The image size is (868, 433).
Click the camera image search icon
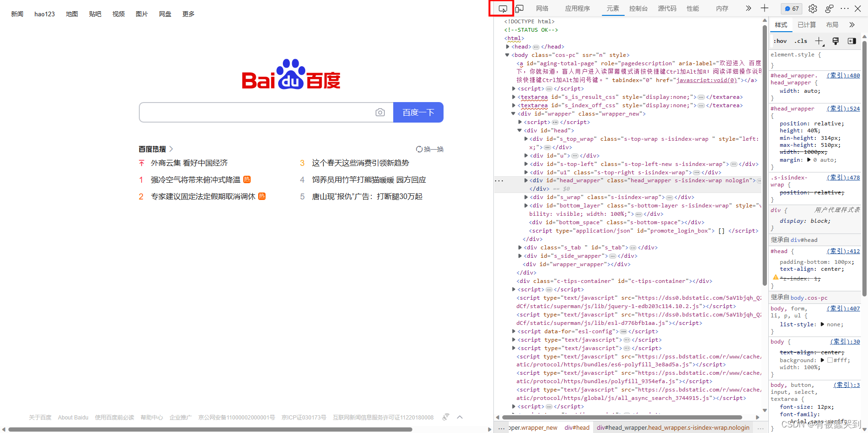pos(380,112)
